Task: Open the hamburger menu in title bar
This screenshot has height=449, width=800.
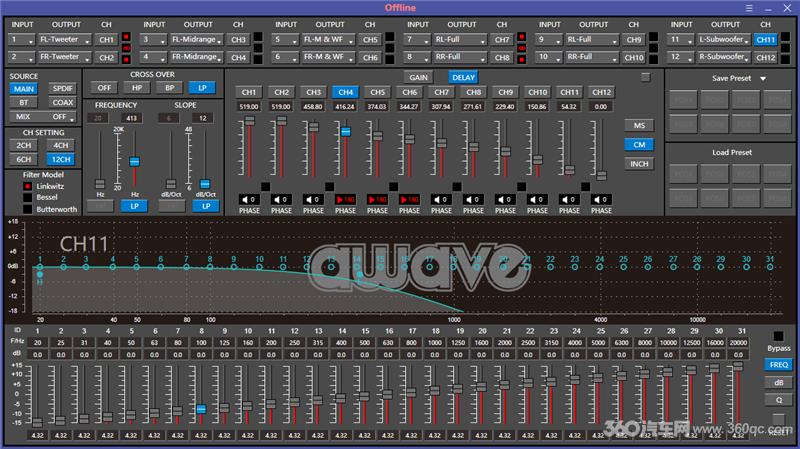Action: click(749, 8)
